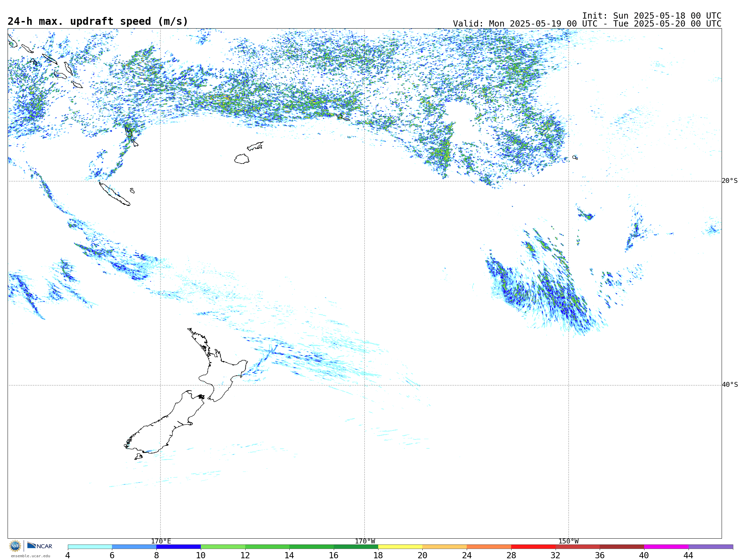Select the magenta 40-44 colorbar swatch
Screen dimensions: 744x560
[666, 547]
